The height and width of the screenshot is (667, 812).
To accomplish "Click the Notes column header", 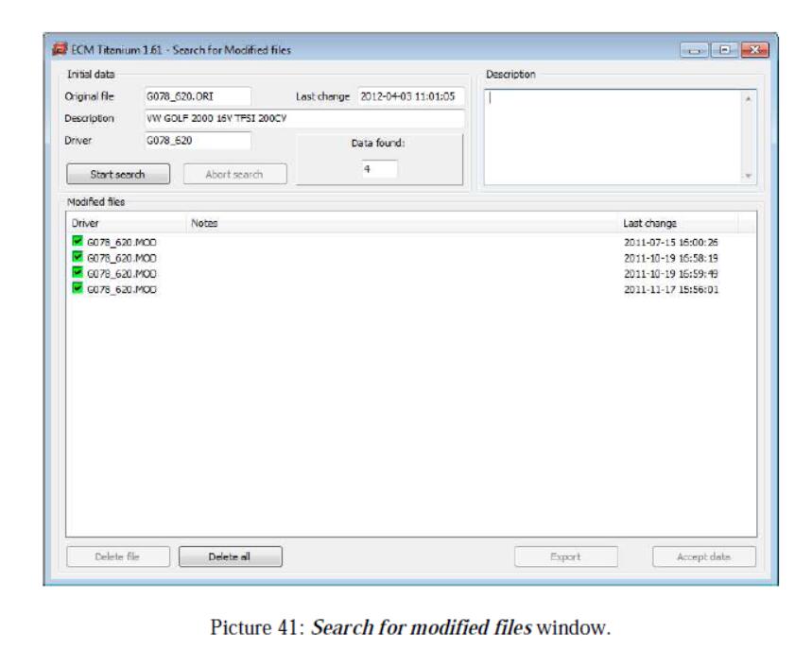I will (402, 223).
